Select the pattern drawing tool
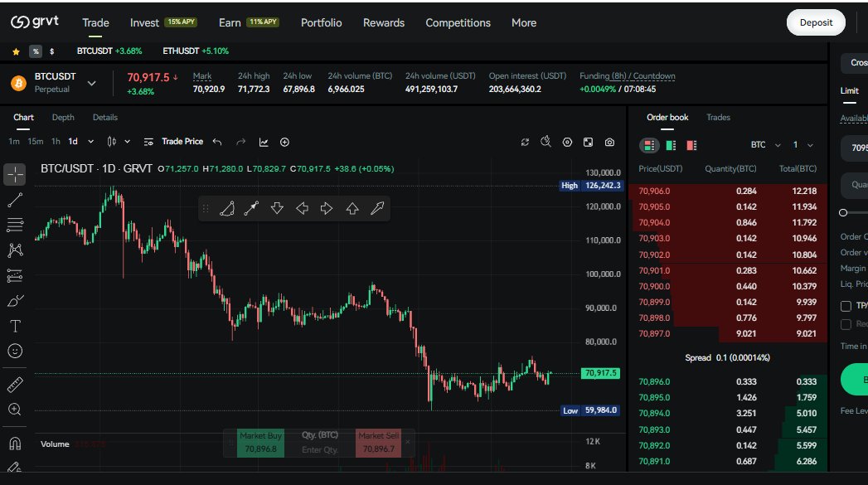The height and width of the screenshot is (485, 868). pos(15,250)
